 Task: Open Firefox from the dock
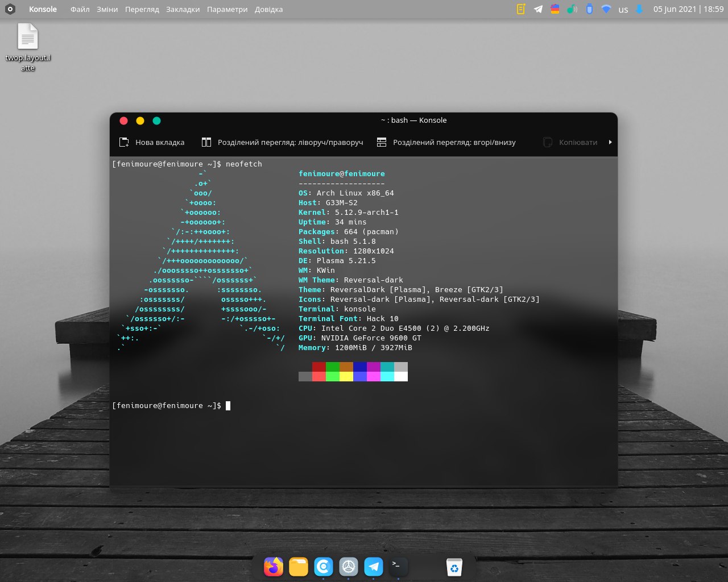274,566
